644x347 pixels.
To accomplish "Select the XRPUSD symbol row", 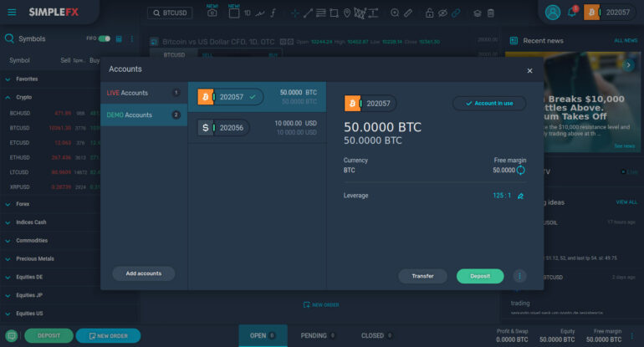I will 51,186.
